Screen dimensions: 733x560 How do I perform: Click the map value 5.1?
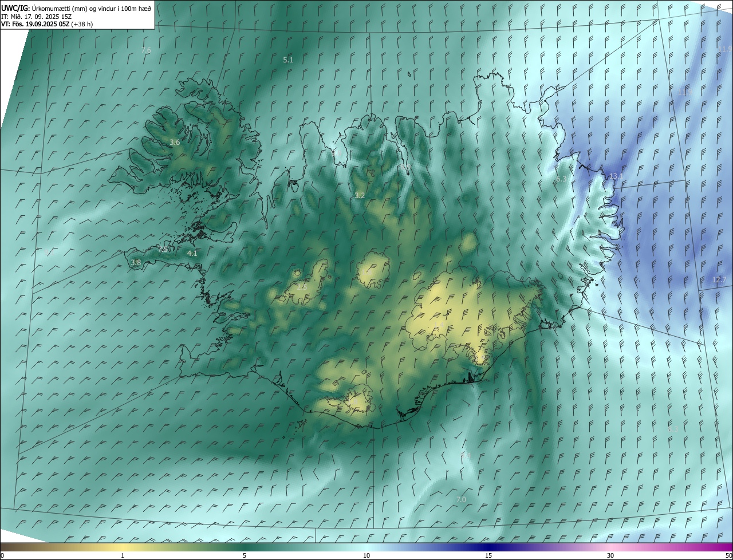288,60
